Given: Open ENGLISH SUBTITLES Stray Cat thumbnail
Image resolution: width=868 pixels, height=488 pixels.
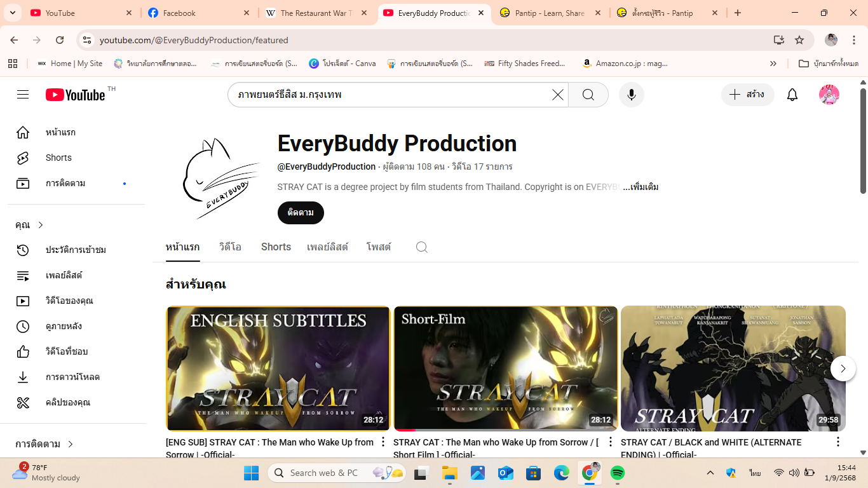Looking at the screenshot, I should tap(278, 369).
